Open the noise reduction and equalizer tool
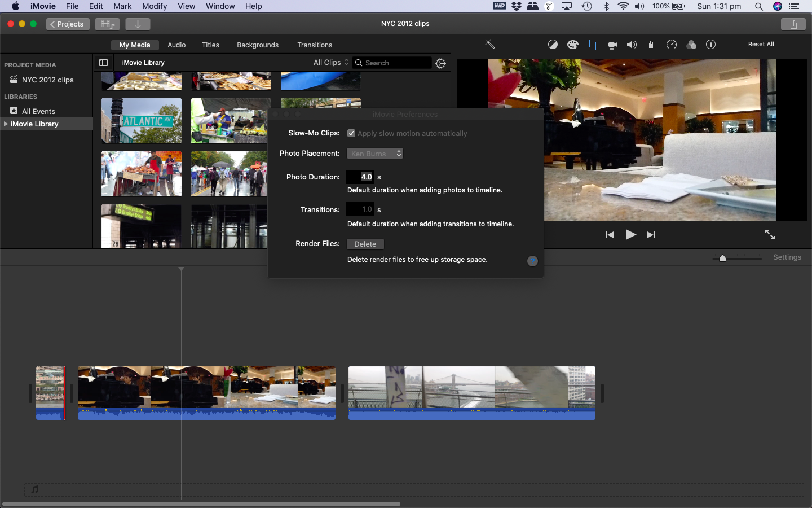The image size is (812, 508). [651, 45]
